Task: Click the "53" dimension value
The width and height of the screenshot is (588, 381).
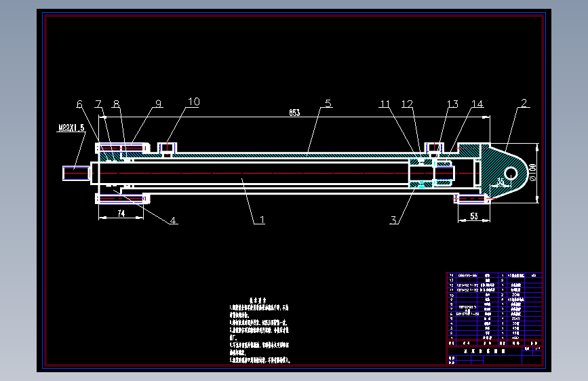Action: click(x=474, y=216)
